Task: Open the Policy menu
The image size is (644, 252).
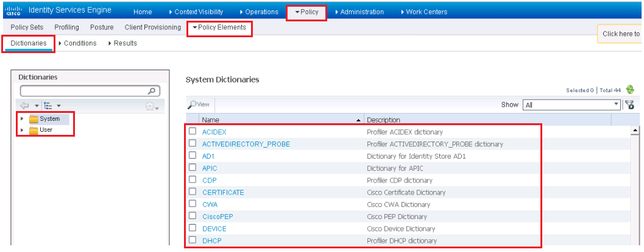Action: pyautogui.click(x=306, y=12)
